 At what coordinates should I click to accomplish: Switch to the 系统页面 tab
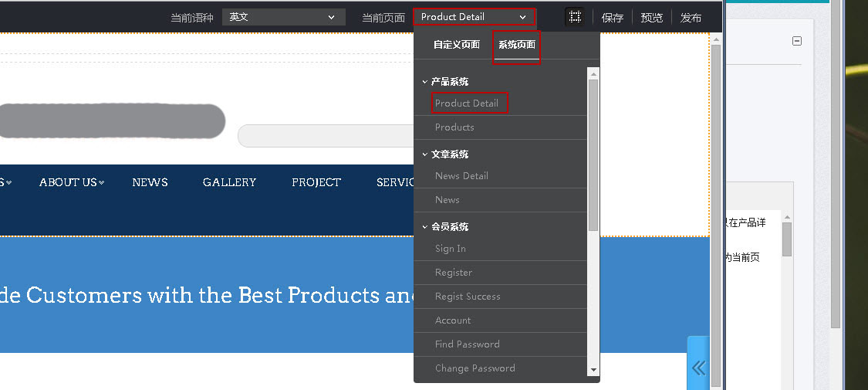[516, 45]
